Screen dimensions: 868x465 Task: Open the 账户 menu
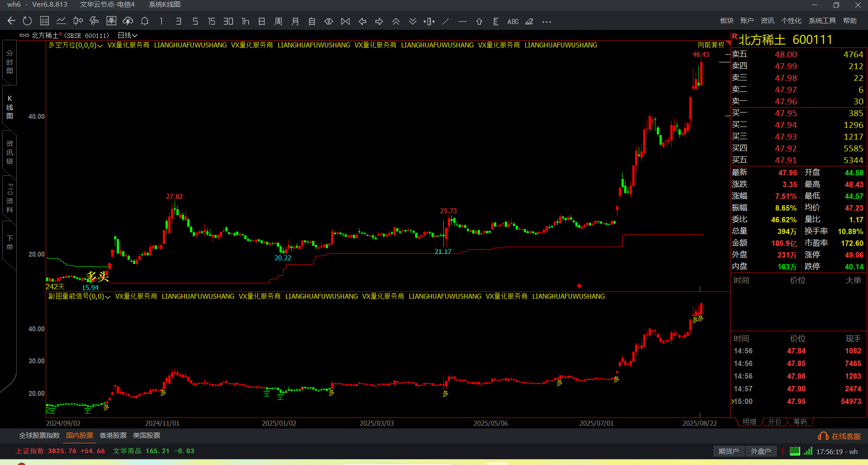pos(747,21)
